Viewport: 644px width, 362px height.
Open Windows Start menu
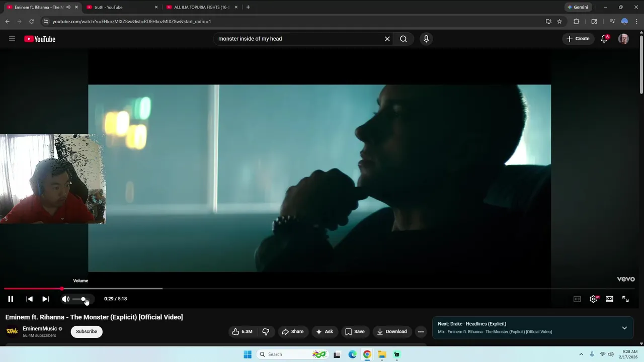pos(248,354)
